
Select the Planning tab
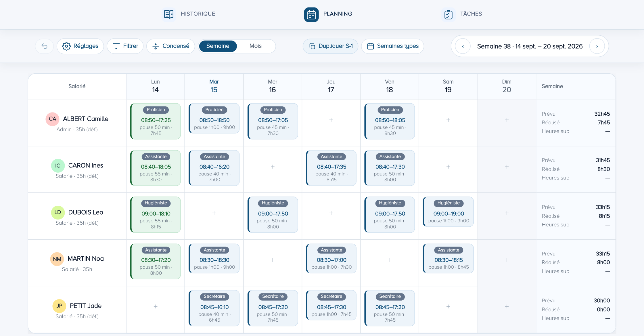click(328, 14)
